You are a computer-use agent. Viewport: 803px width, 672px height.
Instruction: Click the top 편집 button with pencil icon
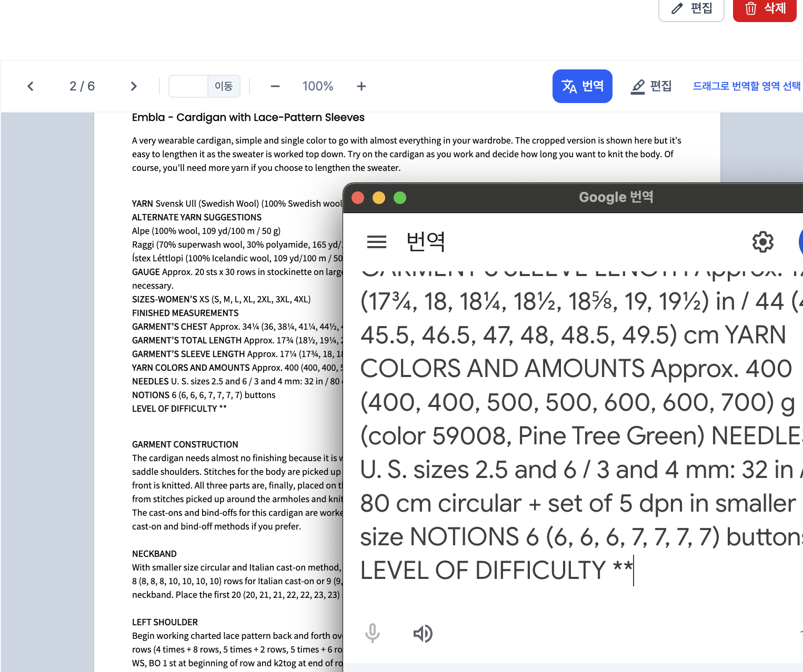[691, 8]
